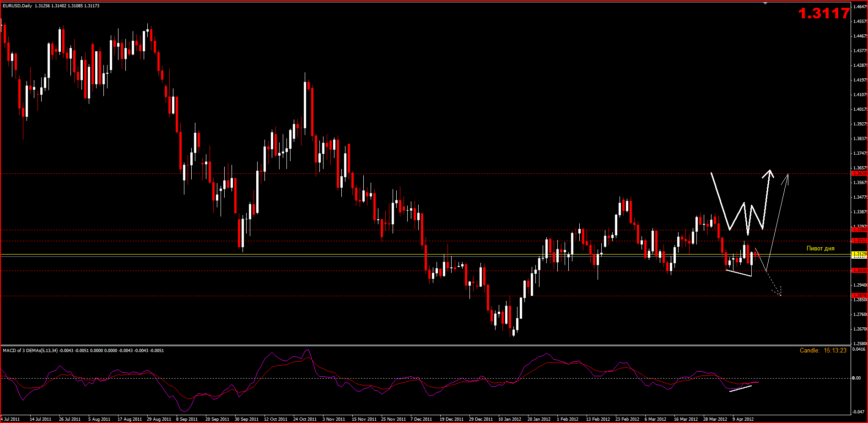The height and width of the screenshot is (423, 868).
Task: Click the 'Candle: 15:13:23' timer text
Action: pos(823,350)
